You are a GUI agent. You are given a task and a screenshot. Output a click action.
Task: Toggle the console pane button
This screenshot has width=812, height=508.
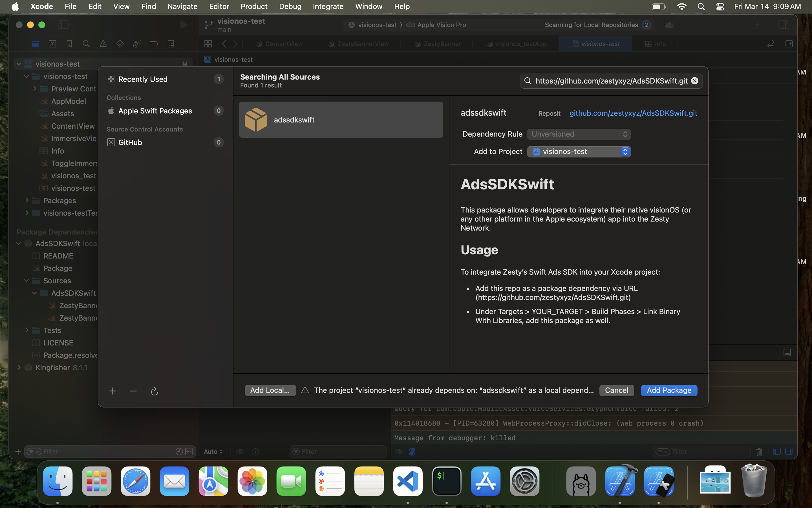click(x=789, y=451)
